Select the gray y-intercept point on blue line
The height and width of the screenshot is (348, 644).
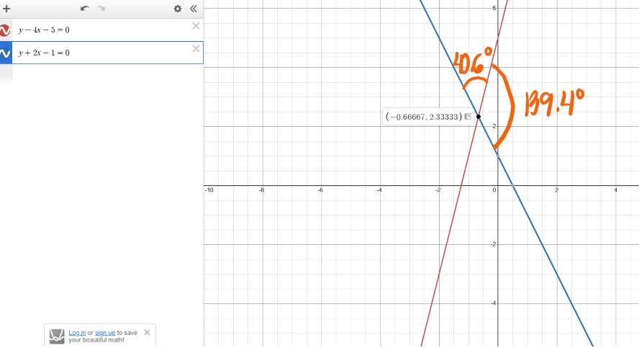pos(497,156)
